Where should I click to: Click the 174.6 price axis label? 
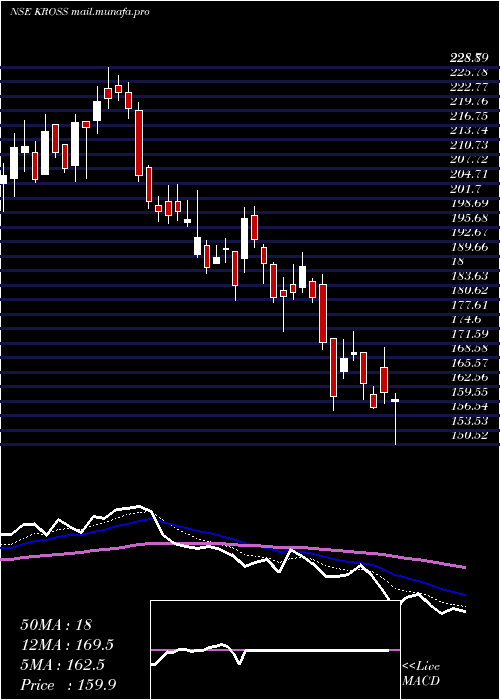pos(465,319)
